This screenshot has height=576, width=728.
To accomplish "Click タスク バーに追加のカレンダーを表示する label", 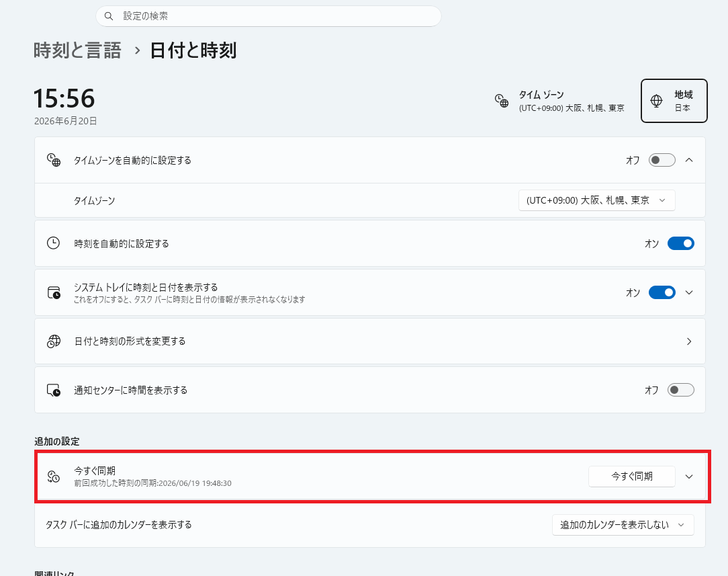I will (119, 525).
